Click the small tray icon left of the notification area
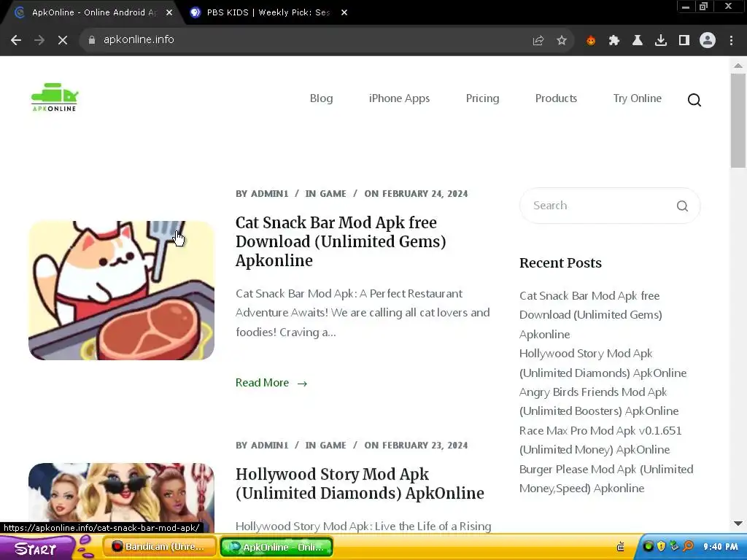 [x=620, y=547]
